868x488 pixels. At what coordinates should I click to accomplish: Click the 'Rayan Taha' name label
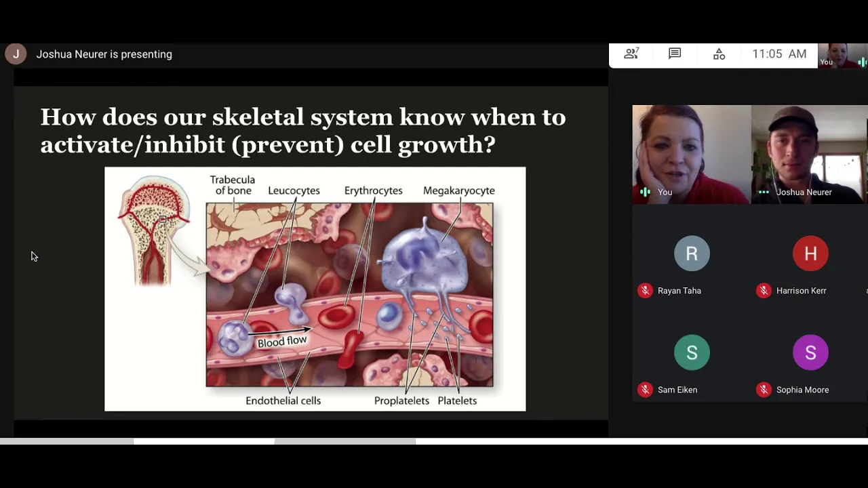tap(679, 291)
